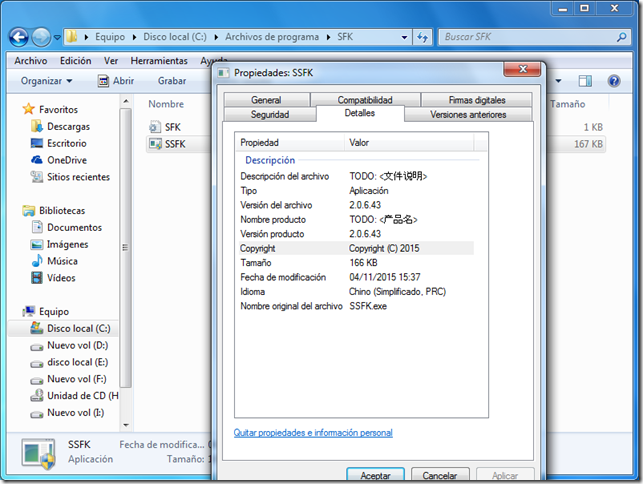Click the Nombre column header
This screenshot has width=643, height=484.
166,104
